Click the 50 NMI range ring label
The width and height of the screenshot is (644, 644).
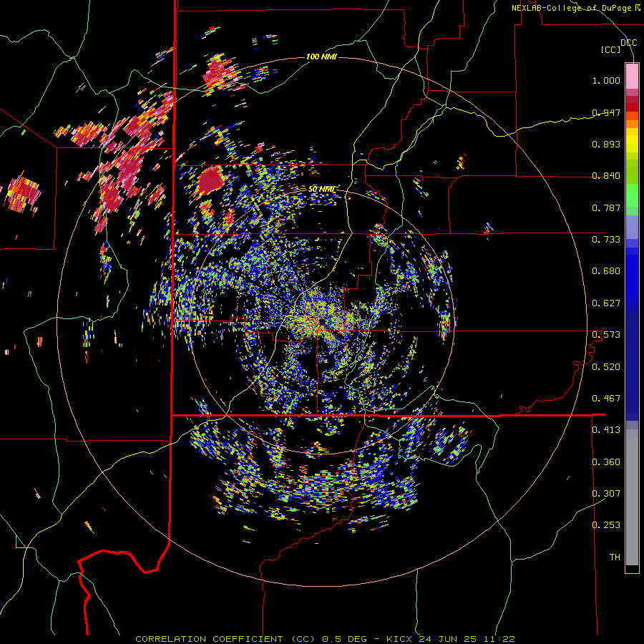pyautogui.click(x=321, y=189)
